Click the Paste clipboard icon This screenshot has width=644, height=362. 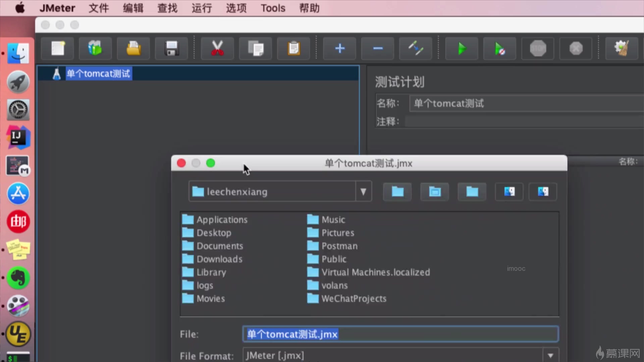pos(293,49)
